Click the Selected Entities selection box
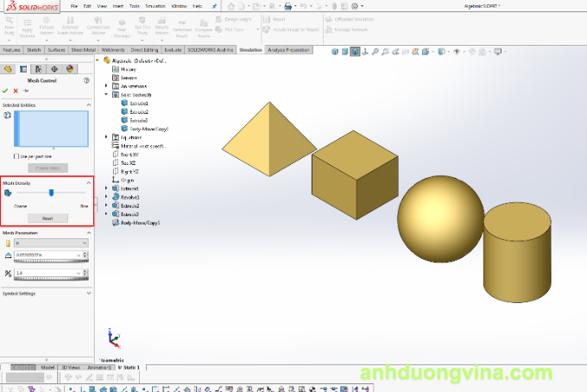587x392 pixels. coord(52,129)
